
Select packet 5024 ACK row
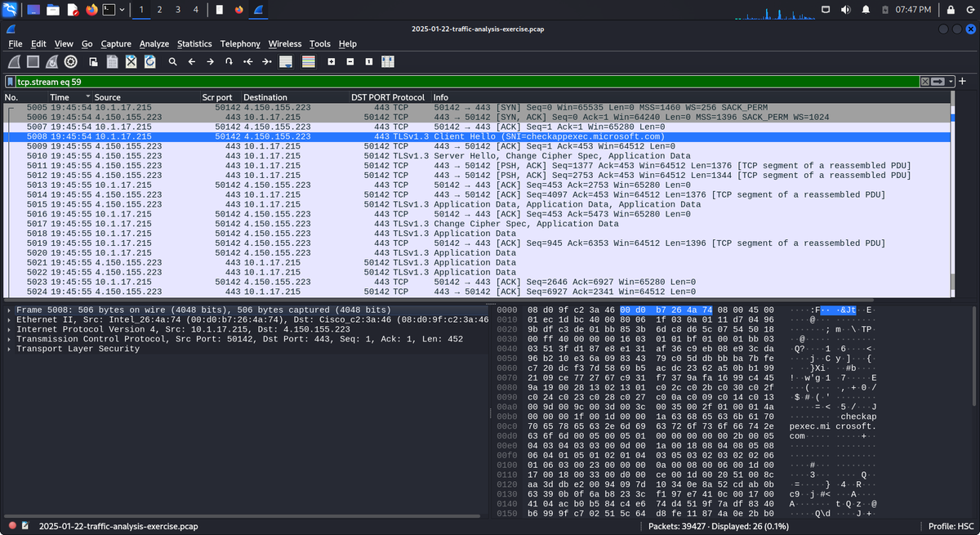pos(477,292)
